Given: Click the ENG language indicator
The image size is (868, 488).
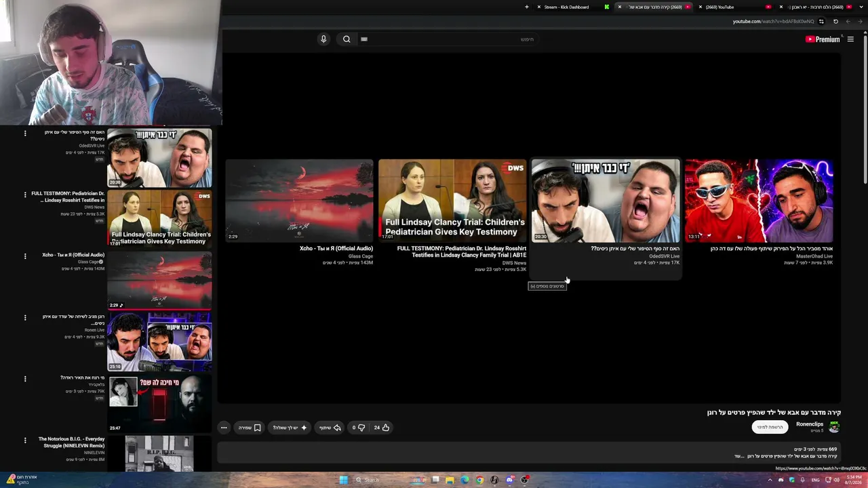Looking at the screenshot, I should 815,480.
